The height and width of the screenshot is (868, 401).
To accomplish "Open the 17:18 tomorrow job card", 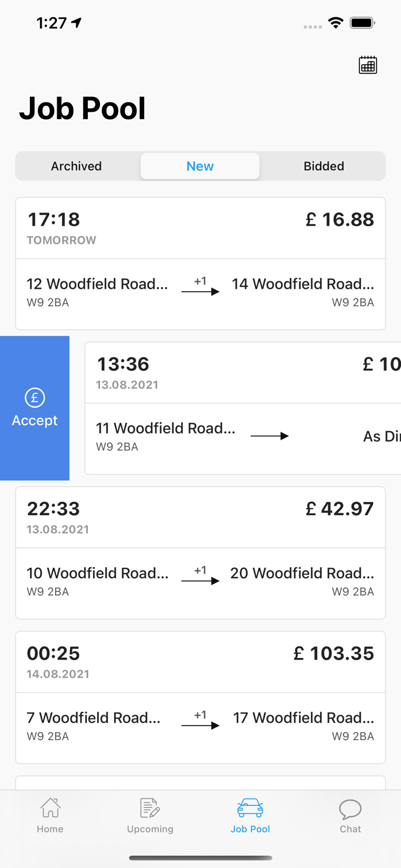I will (200, 229).
